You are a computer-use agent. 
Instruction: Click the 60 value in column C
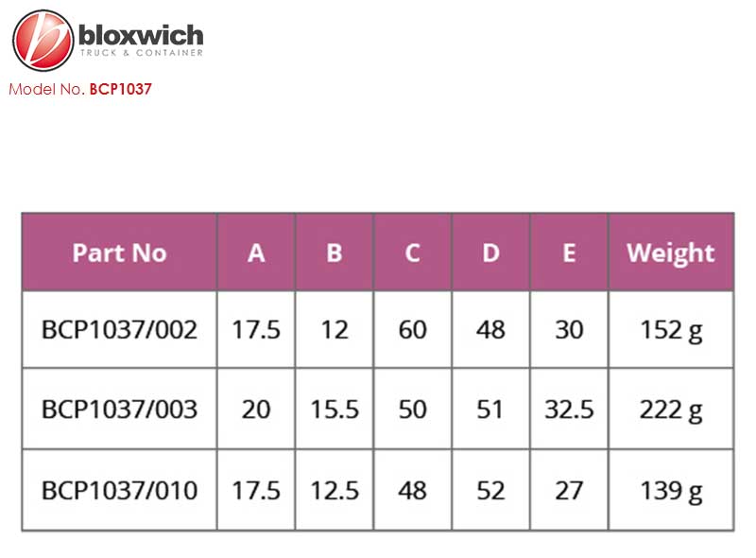pos(412,330)
